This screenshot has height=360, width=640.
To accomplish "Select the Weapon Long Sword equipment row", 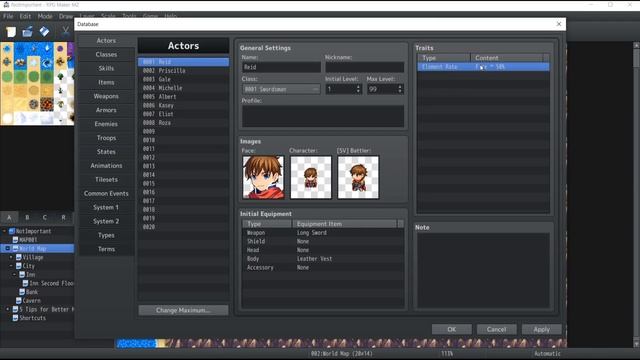I will 322,233.
